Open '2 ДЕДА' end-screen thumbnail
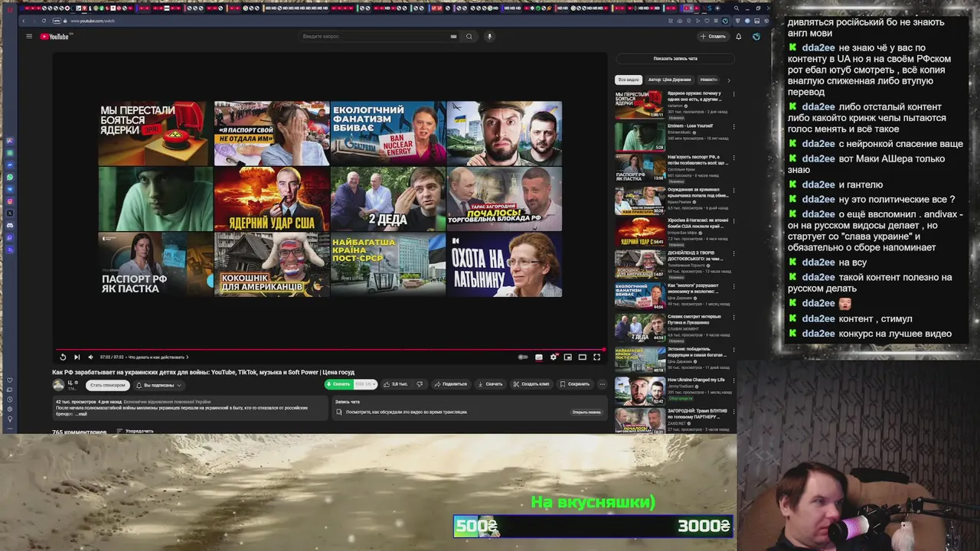The height and width of the screenshot is (551, 980). tap(388, 199)
